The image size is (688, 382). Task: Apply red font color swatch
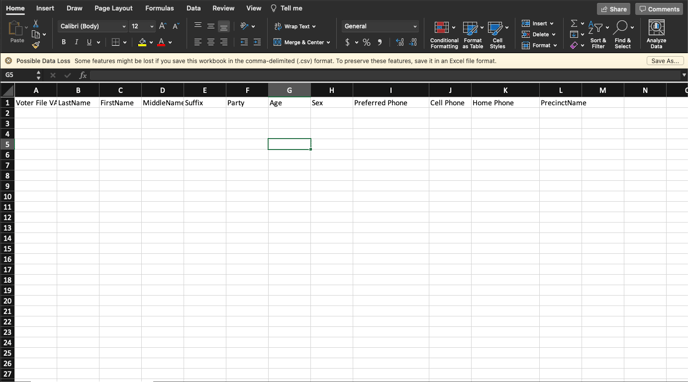161,42
